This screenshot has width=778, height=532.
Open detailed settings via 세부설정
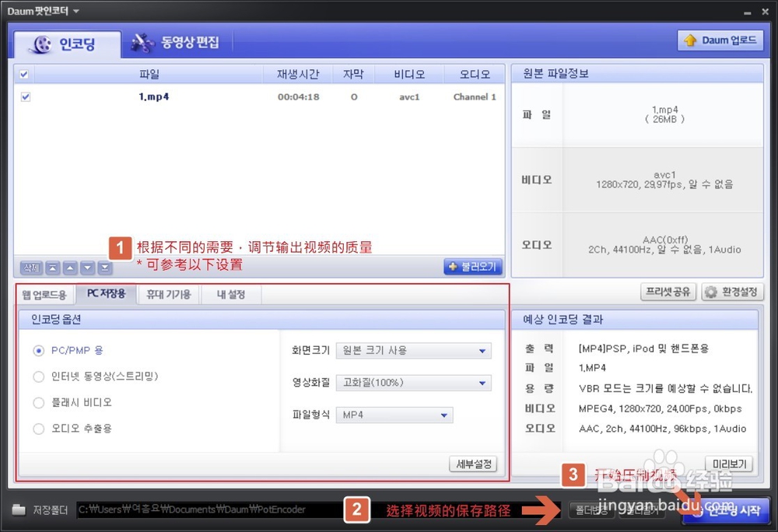473,464
